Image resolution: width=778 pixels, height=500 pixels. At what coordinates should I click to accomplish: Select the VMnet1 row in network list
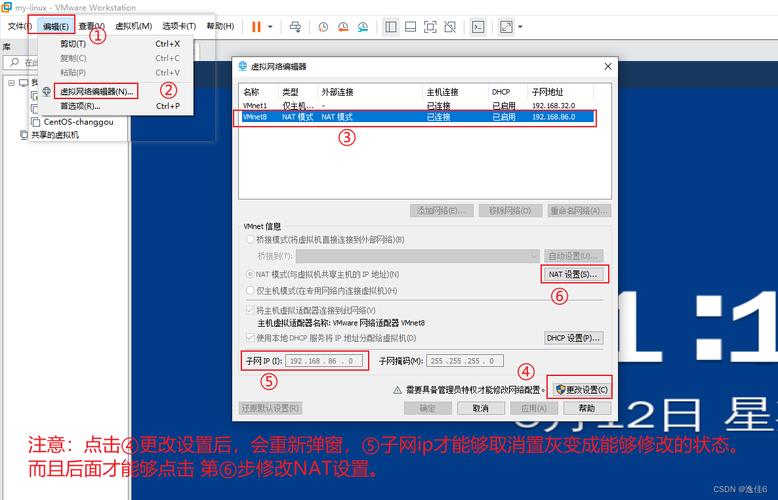point(417,105)
